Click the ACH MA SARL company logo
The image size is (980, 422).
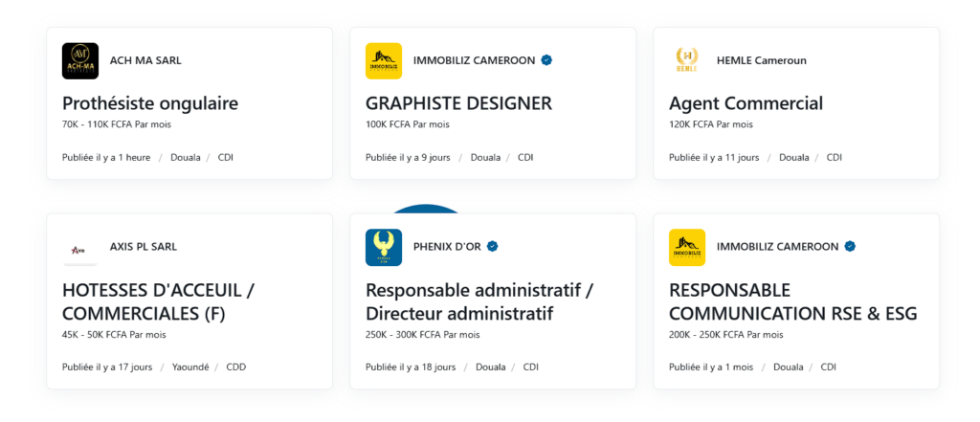tap(80, 60)
